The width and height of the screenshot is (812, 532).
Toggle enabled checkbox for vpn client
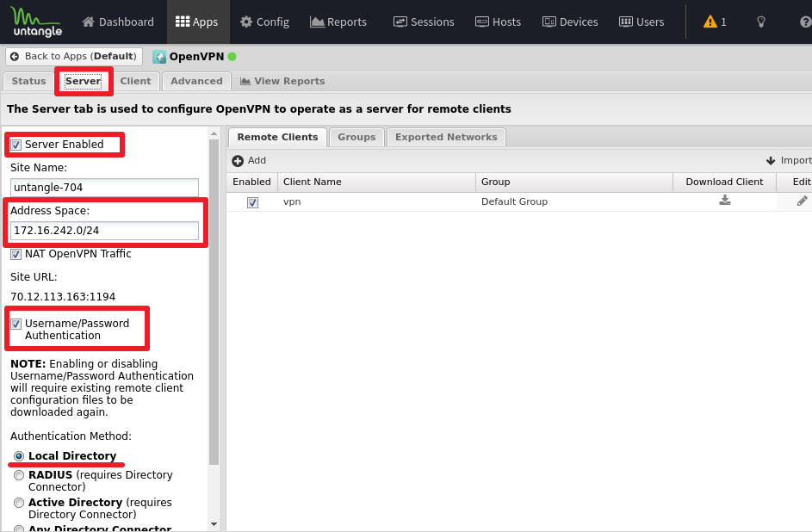pyautogui.click(x=252, y=202)
